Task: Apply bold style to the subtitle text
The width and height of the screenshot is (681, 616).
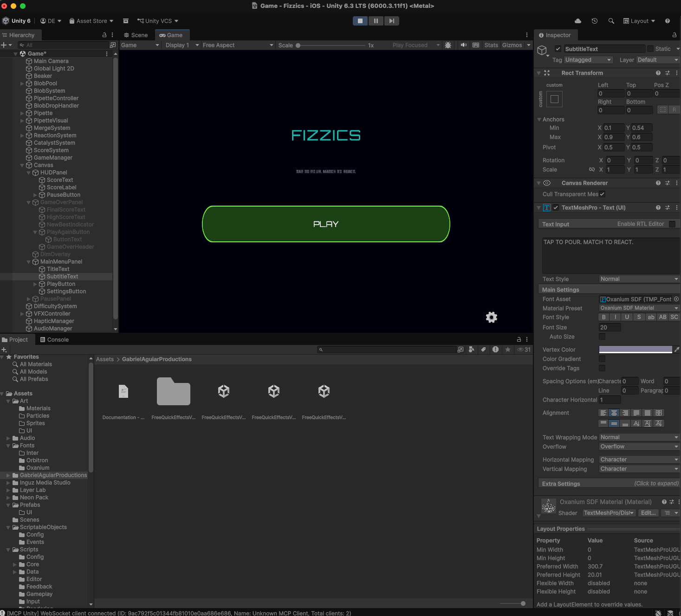Action: pos(603,317)
